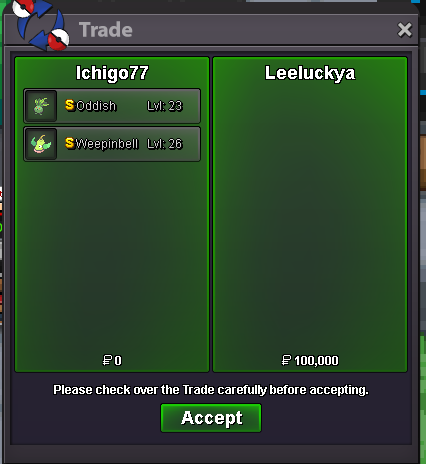Click the Lvl: 26 level text
The image size is (426, 464).
[165, 144]
